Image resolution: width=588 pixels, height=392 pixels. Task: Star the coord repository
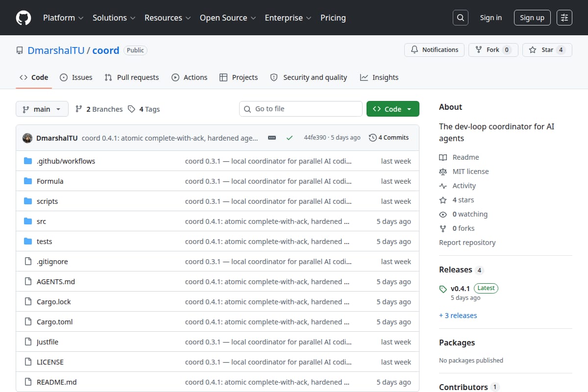(x=547, y=50)
